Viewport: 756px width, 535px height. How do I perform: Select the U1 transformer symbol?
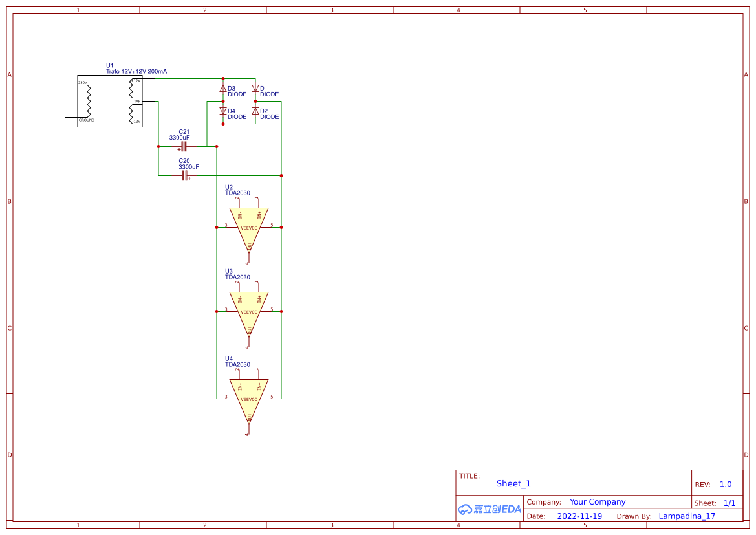click(x=109, y=100)
